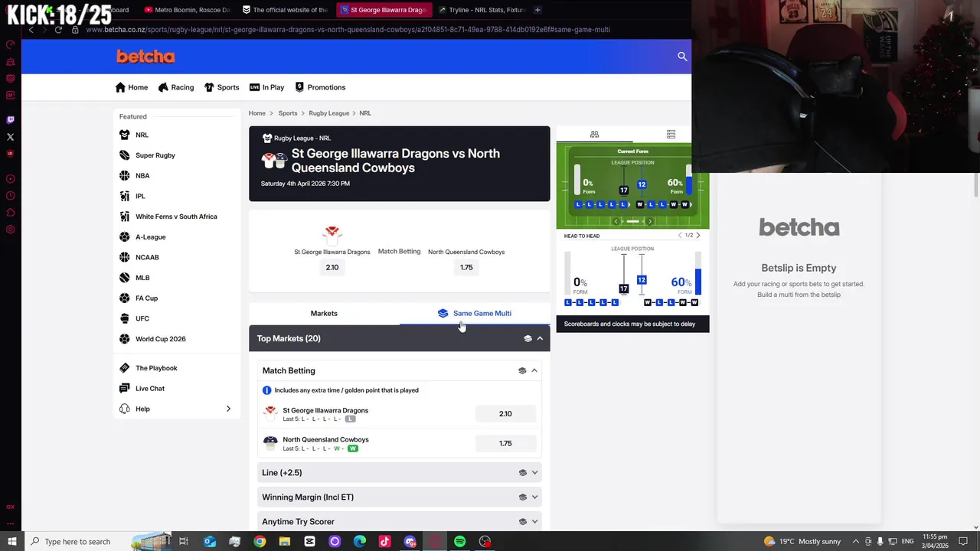The image size is (980, 551).
Task: Go to next Head to Head page
Action: [697, 236]
